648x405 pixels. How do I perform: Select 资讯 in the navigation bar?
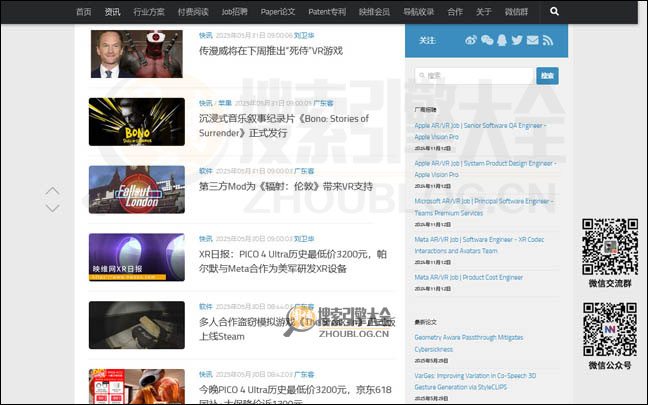(x=112, y=12)
